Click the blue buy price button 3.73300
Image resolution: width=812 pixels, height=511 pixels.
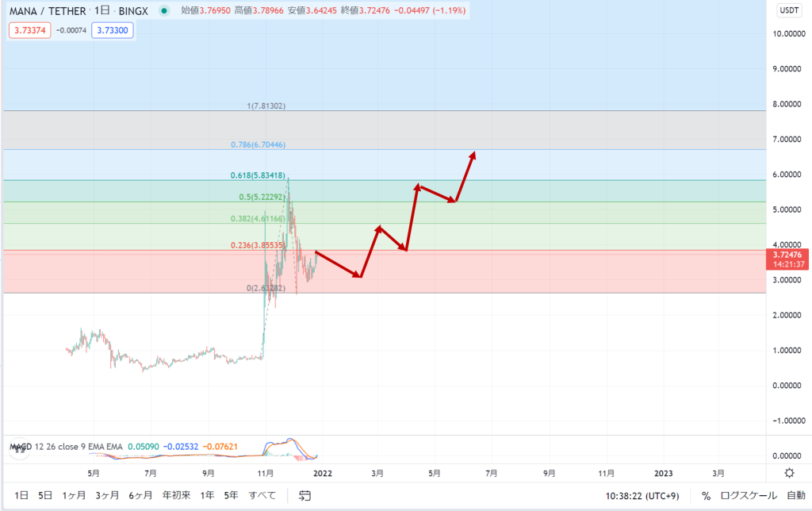tap(111, 30)
